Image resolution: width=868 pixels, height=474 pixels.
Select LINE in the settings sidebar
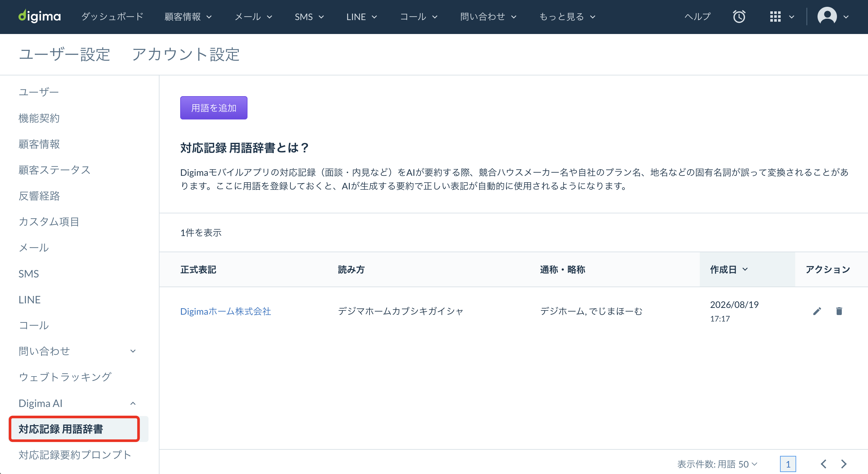[30, 300]
